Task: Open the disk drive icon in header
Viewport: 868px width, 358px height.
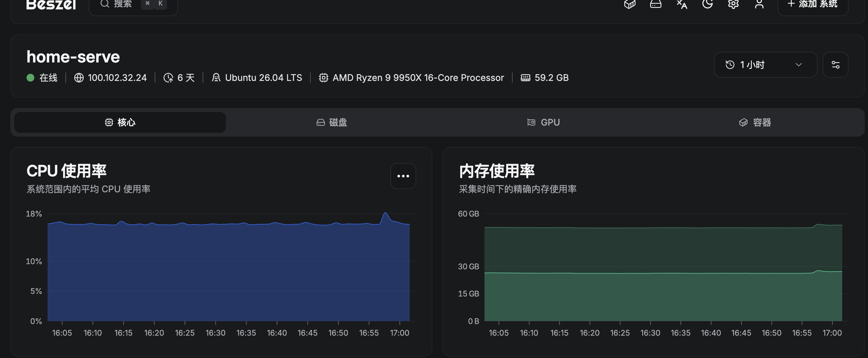Action: click(655, 4)
